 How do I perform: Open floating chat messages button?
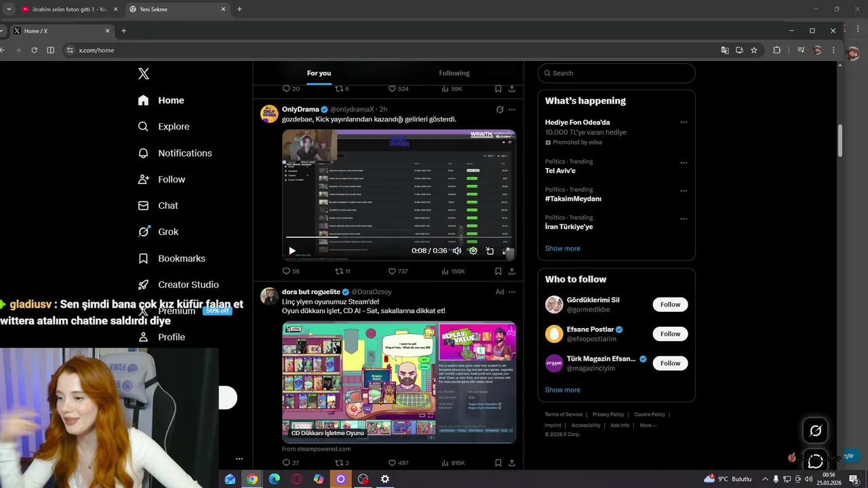click(x=815, y=462)
